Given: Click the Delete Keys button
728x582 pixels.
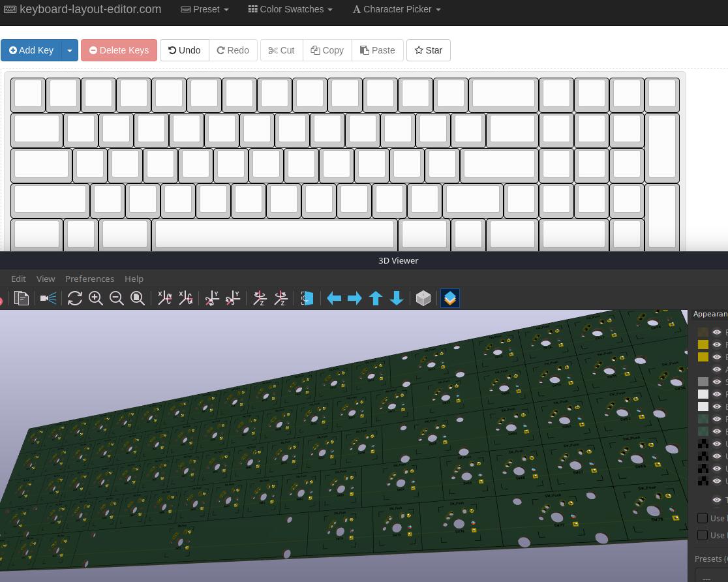Looking at the screenshot, I should pyautogui.click(x=119, y=50).
